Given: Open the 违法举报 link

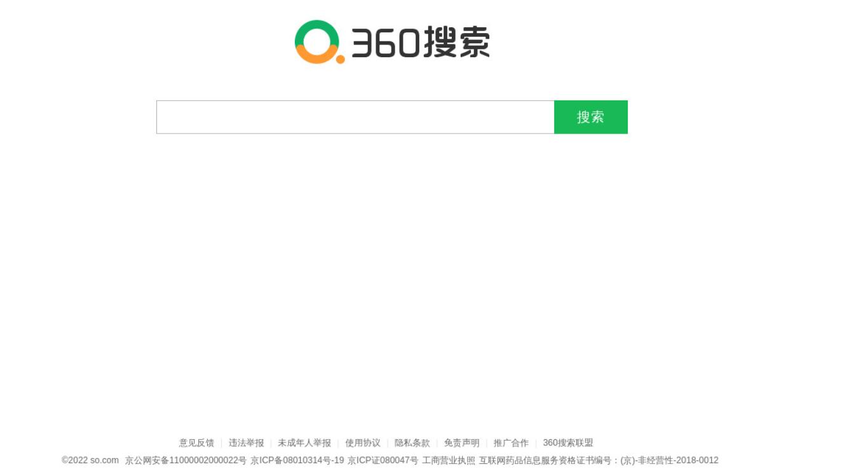Looking at the screenshot, I should (x=247, y=443).
